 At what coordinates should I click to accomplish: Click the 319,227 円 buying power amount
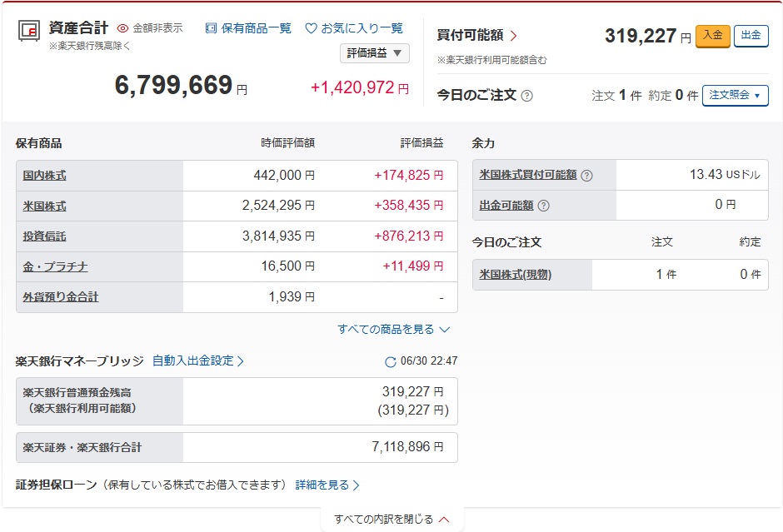(648, 36)
